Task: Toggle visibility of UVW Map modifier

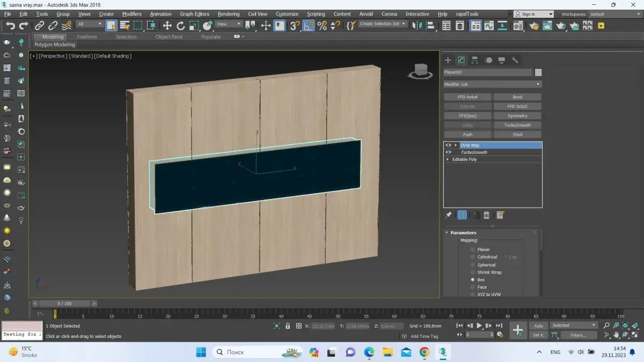Action: 448,145
